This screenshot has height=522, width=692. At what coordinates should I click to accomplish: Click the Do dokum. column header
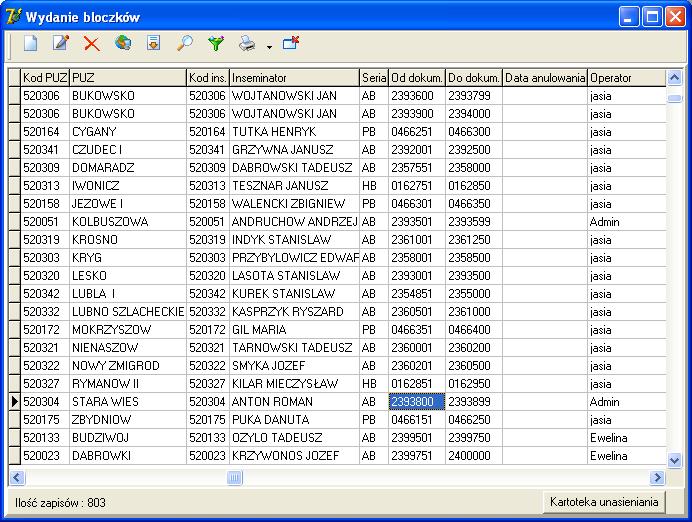[x=474, y=78]
